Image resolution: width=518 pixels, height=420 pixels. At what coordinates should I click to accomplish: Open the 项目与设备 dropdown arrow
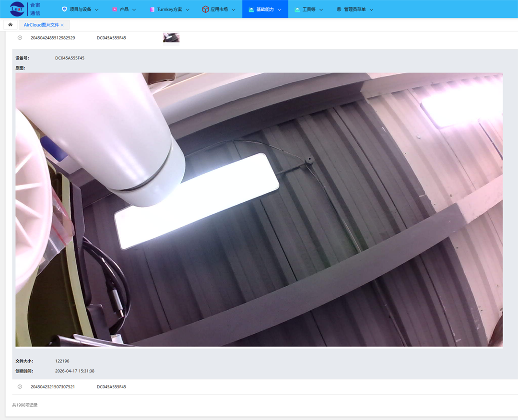[x=97, y=10]
